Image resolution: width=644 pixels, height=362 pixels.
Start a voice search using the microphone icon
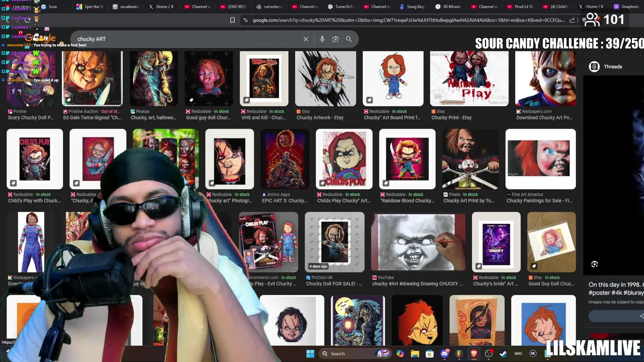tap(322, 39)
